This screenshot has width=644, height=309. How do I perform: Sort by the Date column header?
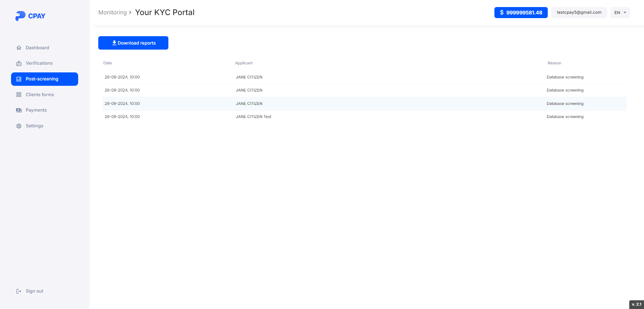(x=107, y=63)
